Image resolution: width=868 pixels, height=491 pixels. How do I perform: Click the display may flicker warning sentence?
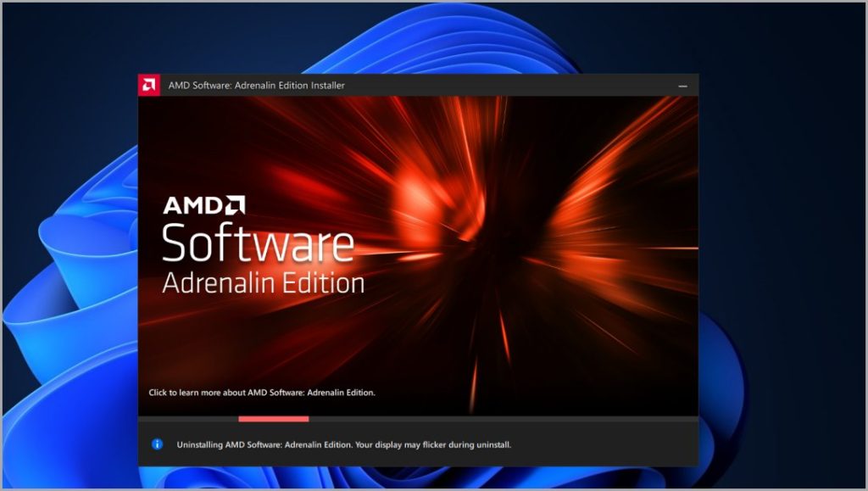click(x=433, y=444)
